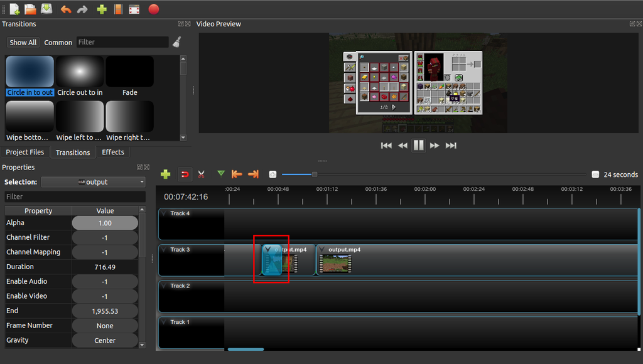The width and height of the screenshot is (643, 364).
Task: Sort by the Property column header
Action: click(38, 211)
